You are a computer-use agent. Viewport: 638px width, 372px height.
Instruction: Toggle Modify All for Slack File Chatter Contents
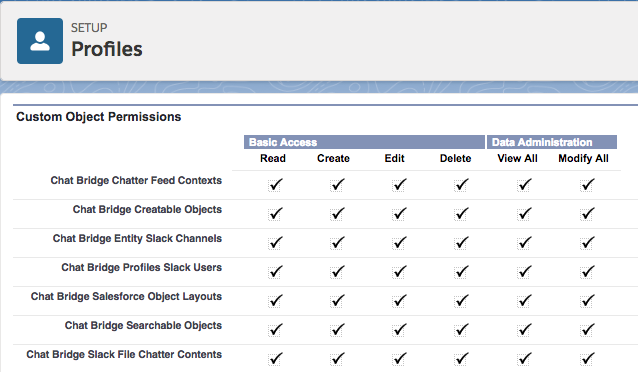(x=587, y=359)
